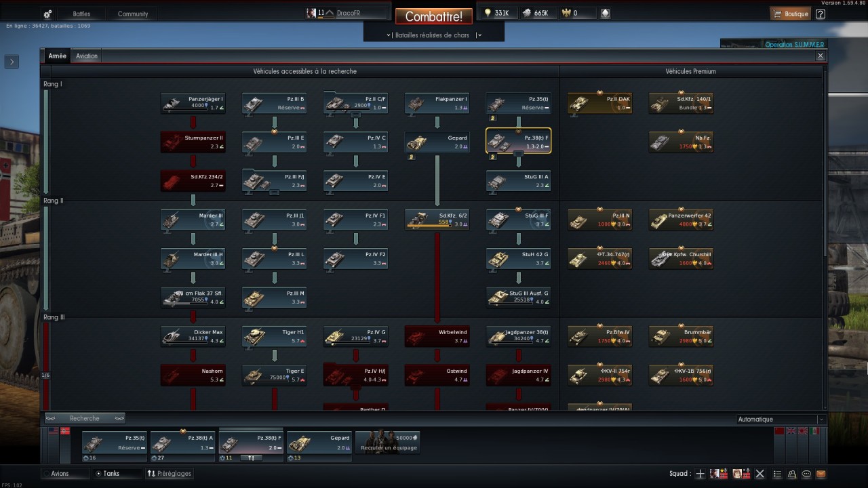Select the Panzerwerfer 42 premium vehicle
The image size is (868, 488).
click(682, 220)
